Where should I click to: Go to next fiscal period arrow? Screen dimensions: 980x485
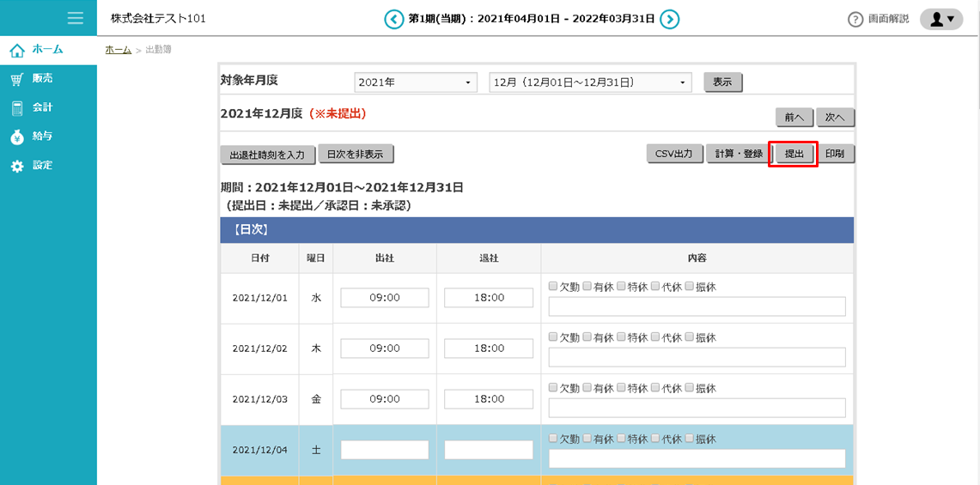click(670, 19)
